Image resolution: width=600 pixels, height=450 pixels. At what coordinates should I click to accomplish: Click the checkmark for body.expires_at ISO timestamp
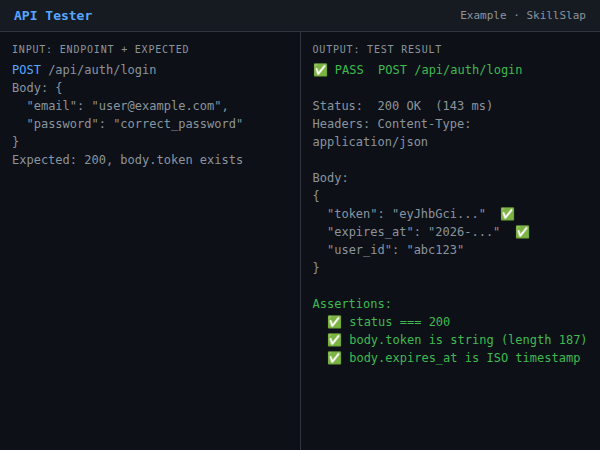coord(334,358)
